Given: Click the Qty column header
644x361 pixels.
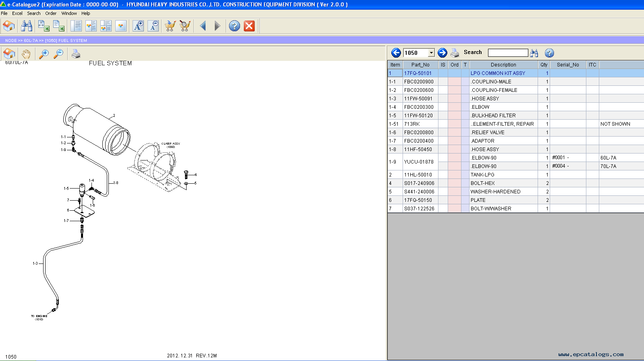Looking at the screenshot, I should [x=544, y=65].
